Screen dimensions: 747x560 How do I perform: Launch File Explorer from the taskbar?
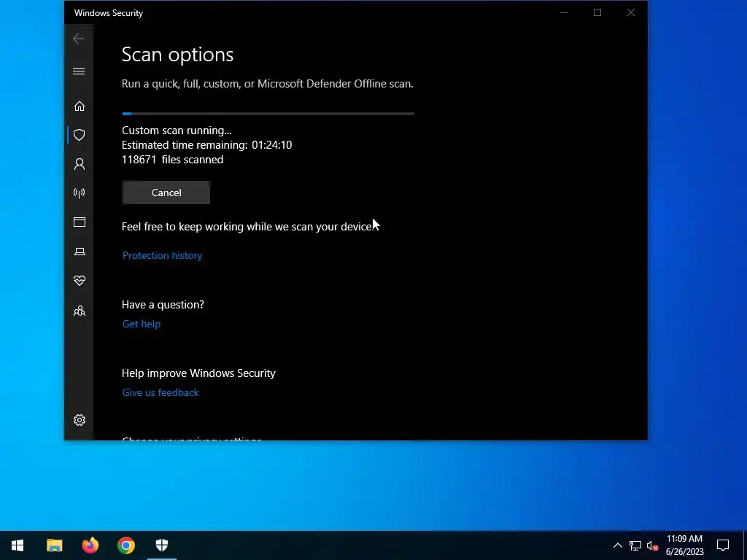[x=54, y=545]
